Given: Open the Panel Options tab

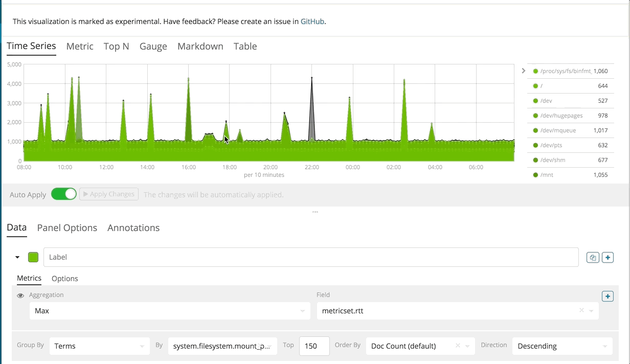Looking at the screenshot, I should click(x=67, y=228).
